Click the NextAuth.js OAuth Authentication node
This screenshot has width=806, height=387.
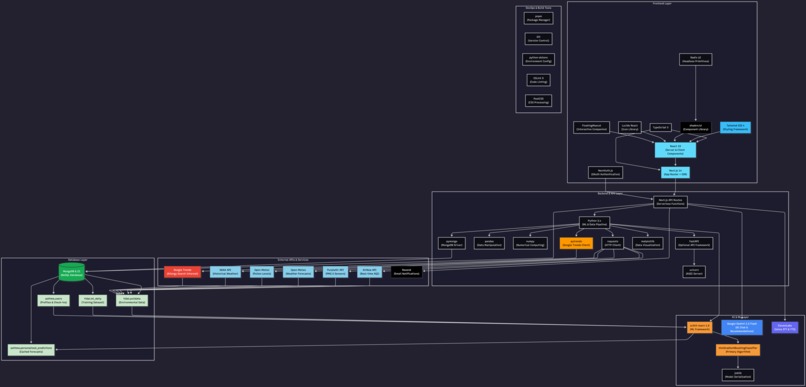(x=606, y=173)
